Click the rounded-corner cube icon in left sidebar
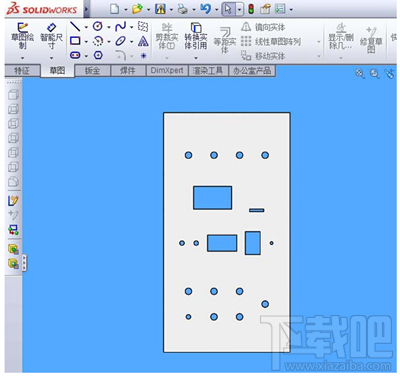 (x=13, y=181)
